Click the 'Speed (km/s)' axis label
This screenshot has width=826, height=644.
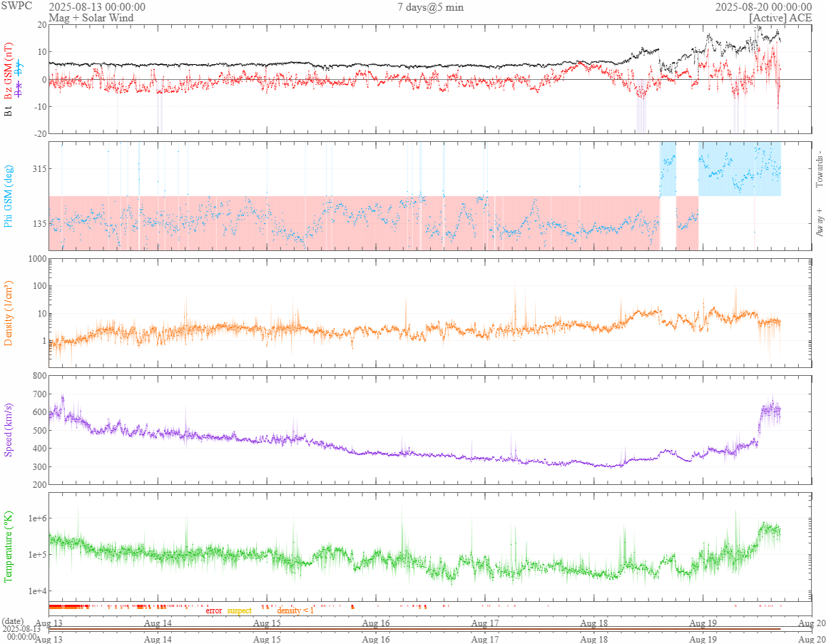point(8,429)
